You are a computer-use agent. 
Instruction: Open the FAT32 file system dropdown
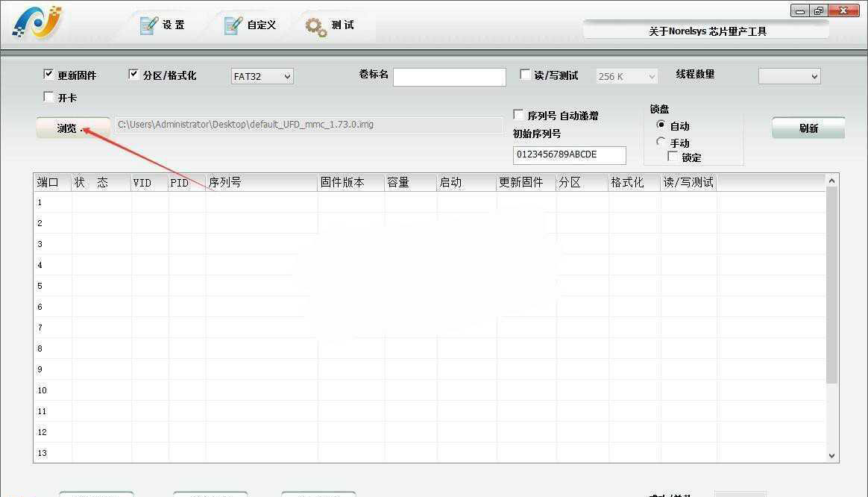262,76
